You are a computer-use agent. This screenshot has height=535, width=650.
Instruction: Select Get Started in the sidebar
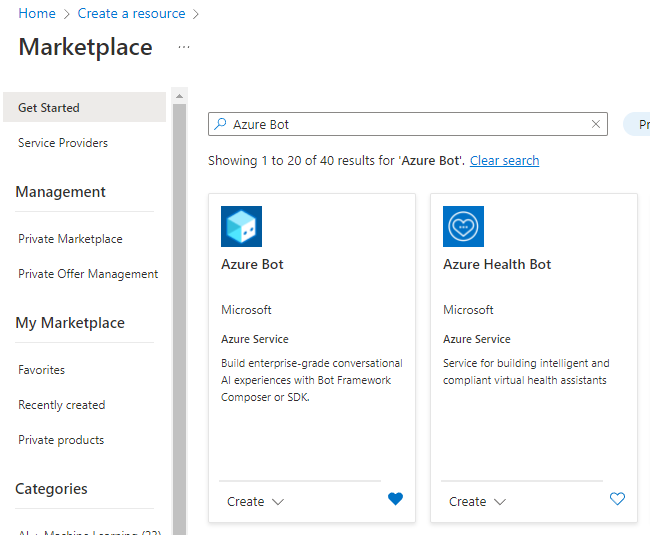click(84, 107)
